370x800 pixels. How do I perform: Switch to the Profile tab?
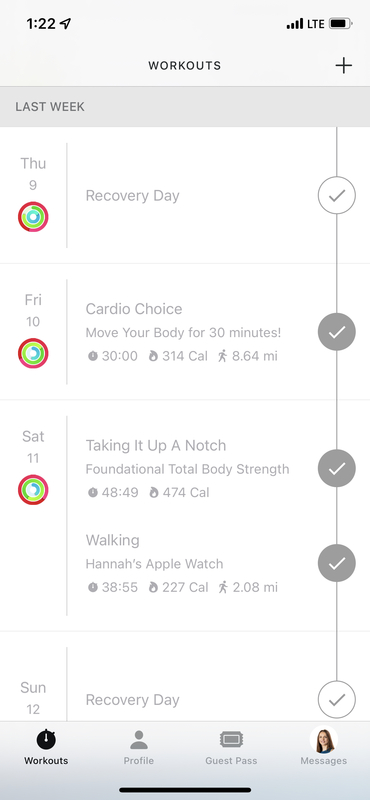pyautogui.click(x=138, y=747)
